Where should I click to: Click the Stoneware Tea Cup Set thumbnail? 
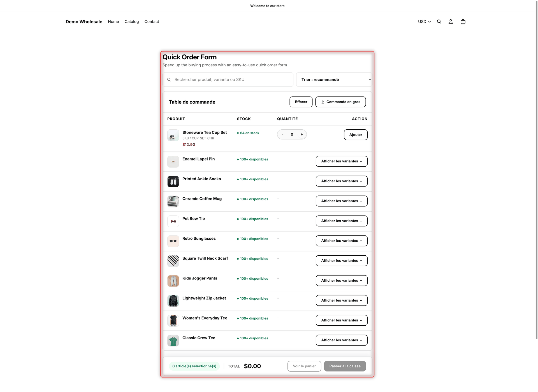(173, 135)
